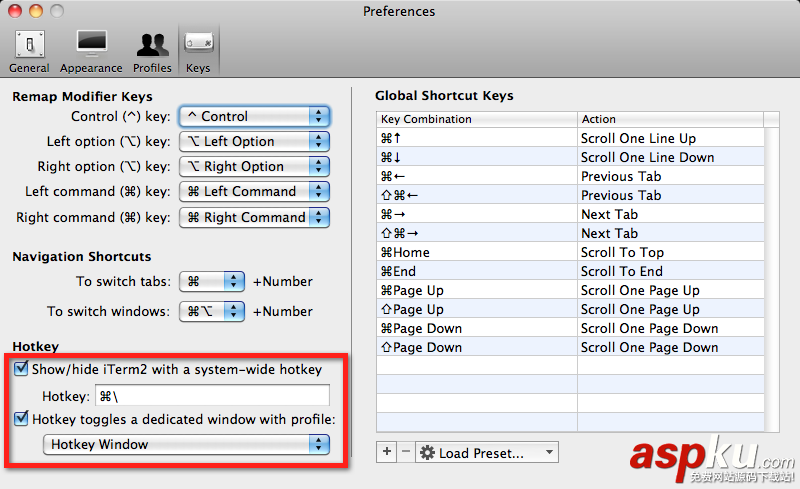The height and width of the screenshot is (489, 800).
Task: Select the ⌘Home Scroll To Top row
Action: tap(570, 252)
